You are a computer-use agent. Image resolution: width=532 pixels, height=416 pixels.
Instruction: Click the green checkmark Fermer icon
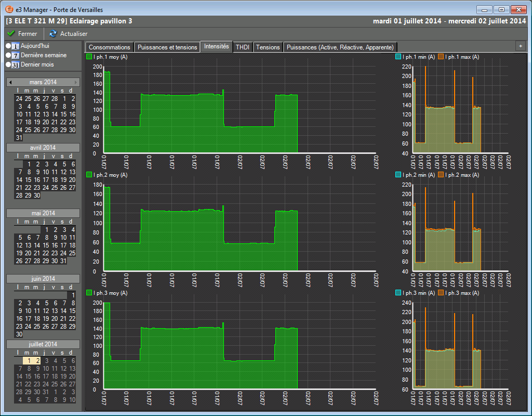tap(10, 34)
